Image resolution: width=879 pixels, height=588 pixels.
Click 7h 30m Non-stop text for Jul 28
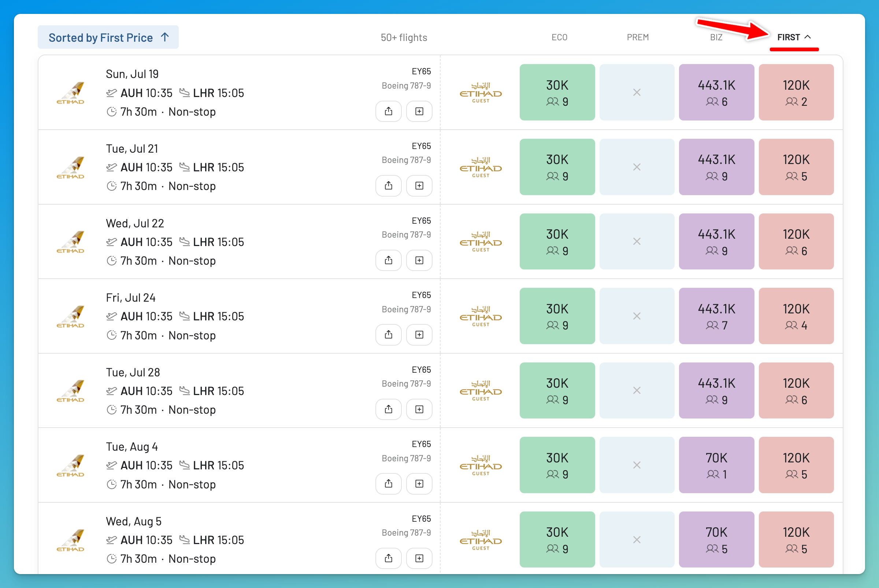pyautogui.click(x=168, y=409)
